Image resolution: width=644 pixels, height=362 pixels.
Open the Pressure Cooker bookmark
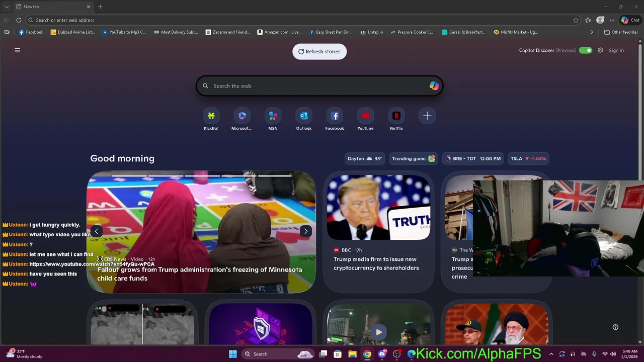click(x=412, y=32)
